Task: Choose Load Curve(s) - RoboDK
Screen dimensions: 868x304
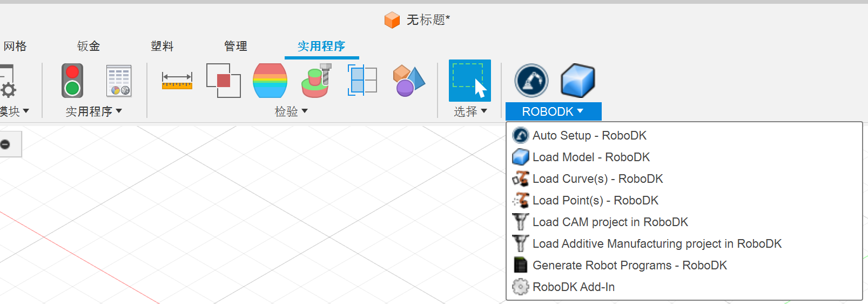Action: coord(684,179)
